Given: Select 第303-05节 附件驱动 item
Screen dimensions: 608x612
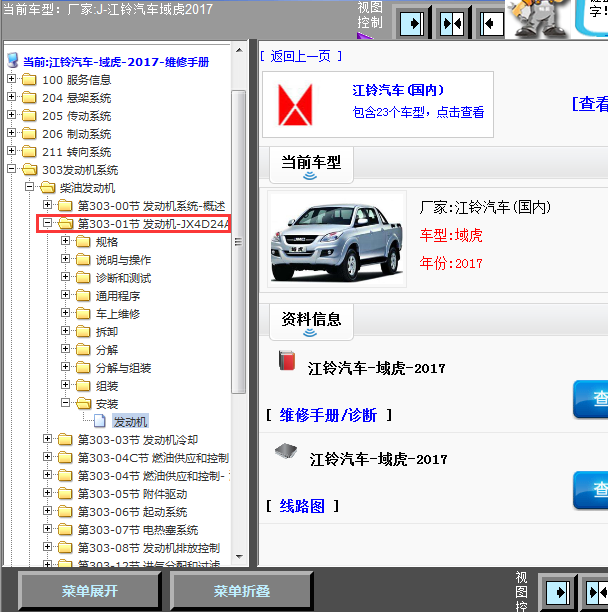Looking at the screenshot, I should click(132, 494).
